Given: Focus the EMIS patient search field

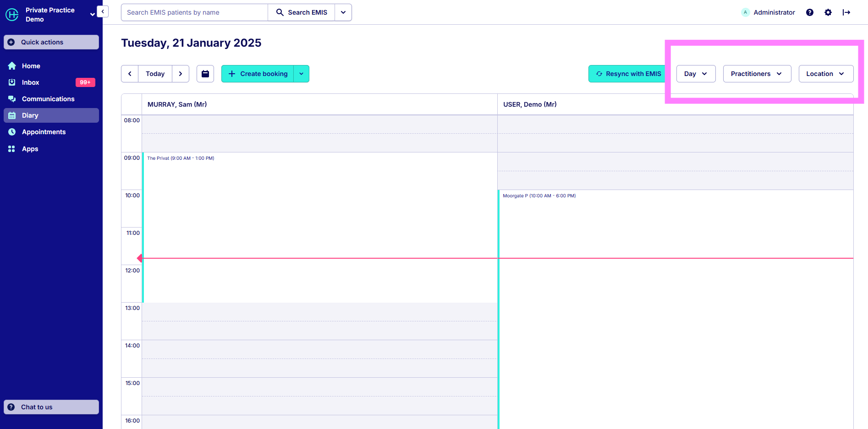Looking at the screenshot, I should coord(194,12).
